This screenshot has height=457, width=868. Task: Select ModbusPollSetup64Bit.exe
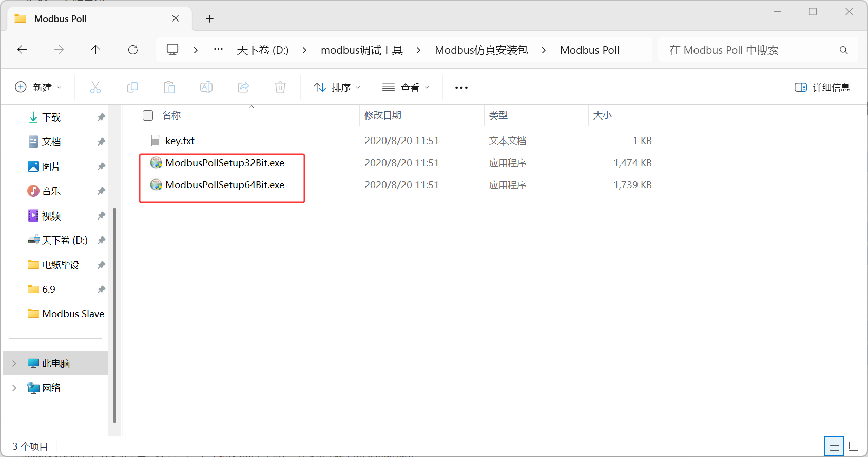(x=225, y=185)
